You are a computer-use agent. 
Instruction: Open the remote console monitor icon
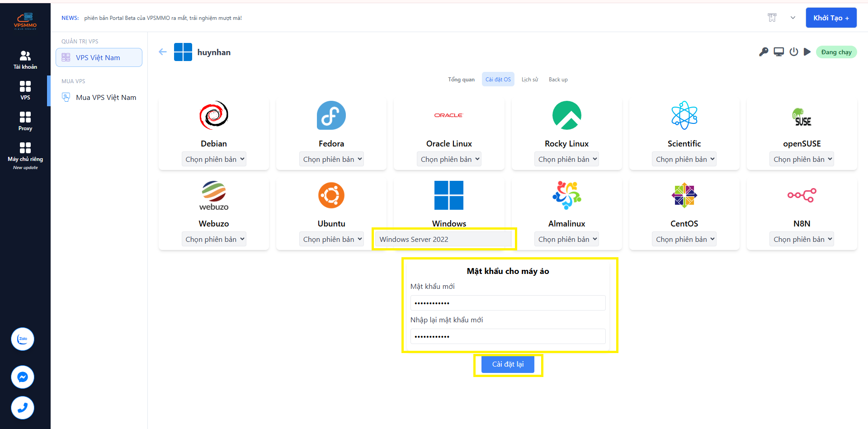778,52
